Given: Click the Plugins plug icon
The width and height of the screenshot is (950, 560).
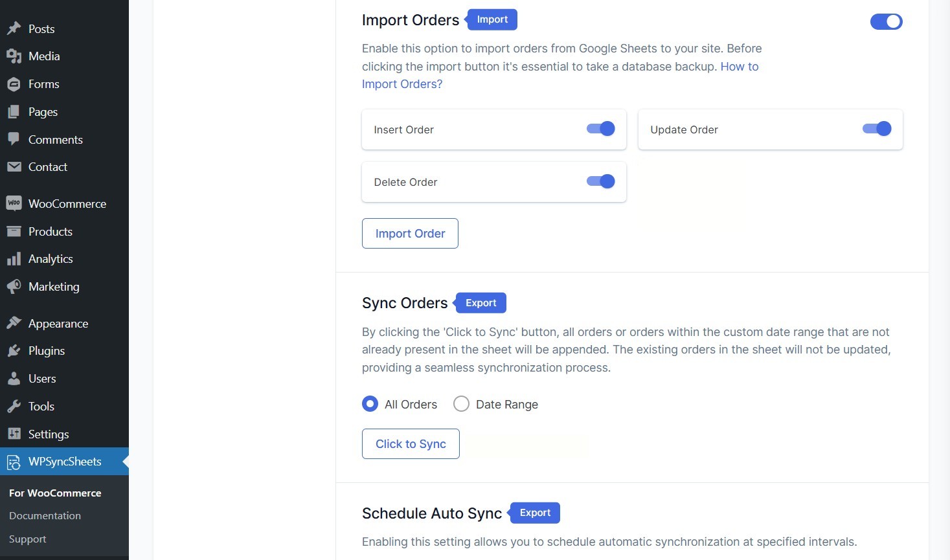Looking at the screenshot, I should (x=14, y=351).
